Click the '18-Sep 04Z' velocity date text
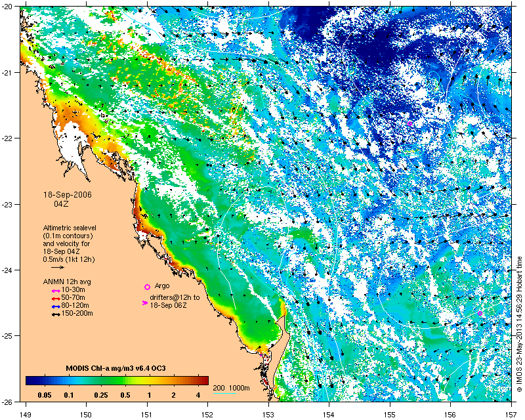 pyautogui.click(x=61, y=251)
